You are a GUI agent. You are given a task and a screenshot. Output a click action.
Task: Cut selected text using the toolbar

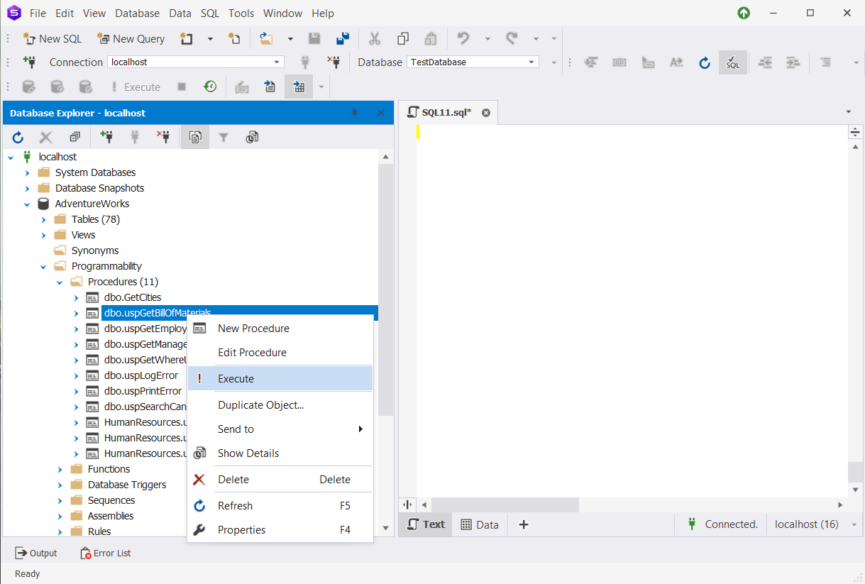[374, 38]
